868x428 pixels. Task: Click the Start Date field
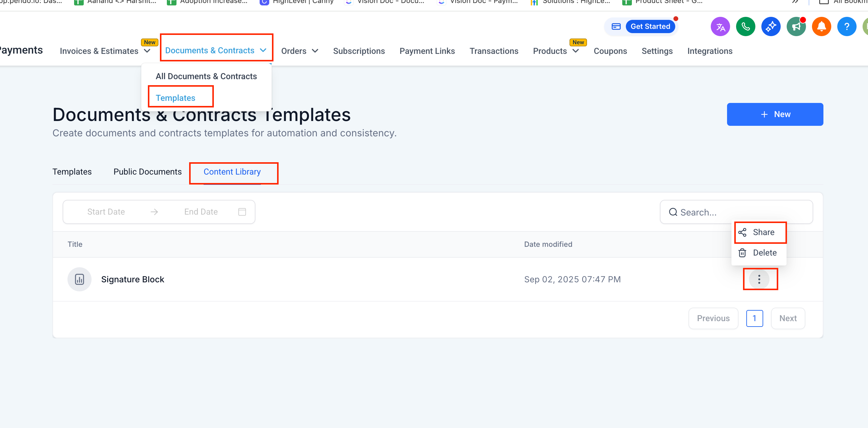106,212
